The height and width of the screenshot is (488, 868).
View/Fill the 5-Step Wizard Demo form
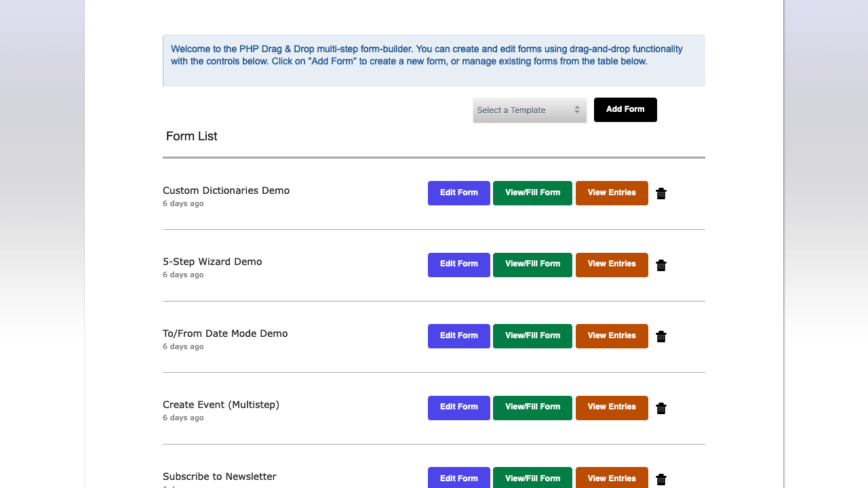[x=532, y=264]
